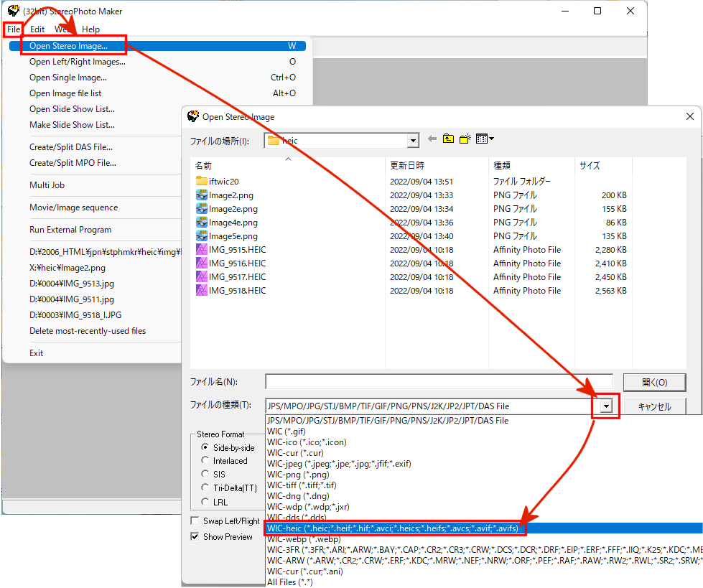This screenshot has width=703, height=588.
Task: Click the back arrow in dialog toolbar
Action: point(432,139)
